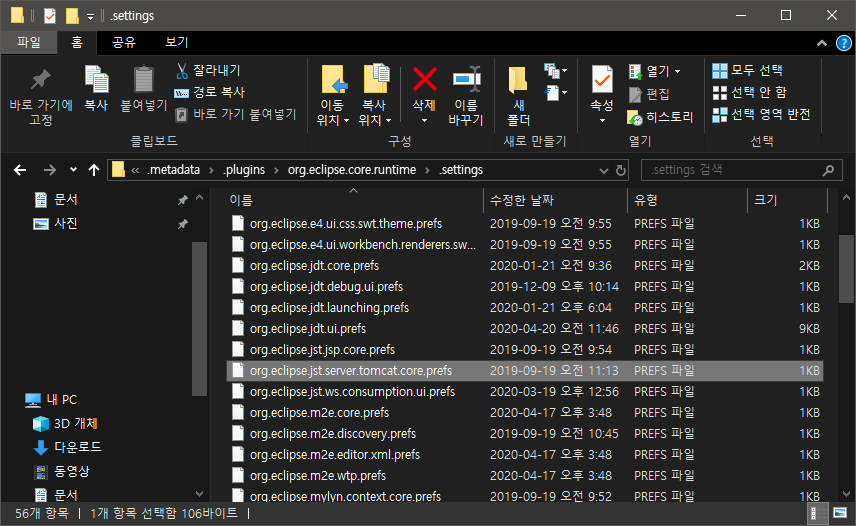Open 3D 개체 folder
Screen dimensions: 856x526
(x=65, y=424)
